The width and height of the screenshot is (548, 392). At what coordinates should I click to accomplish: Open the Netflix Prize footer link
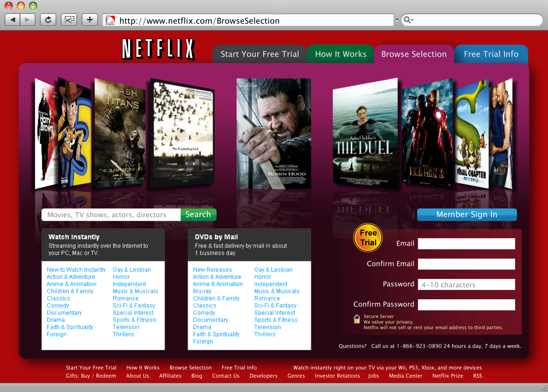[x=448, y=376]
